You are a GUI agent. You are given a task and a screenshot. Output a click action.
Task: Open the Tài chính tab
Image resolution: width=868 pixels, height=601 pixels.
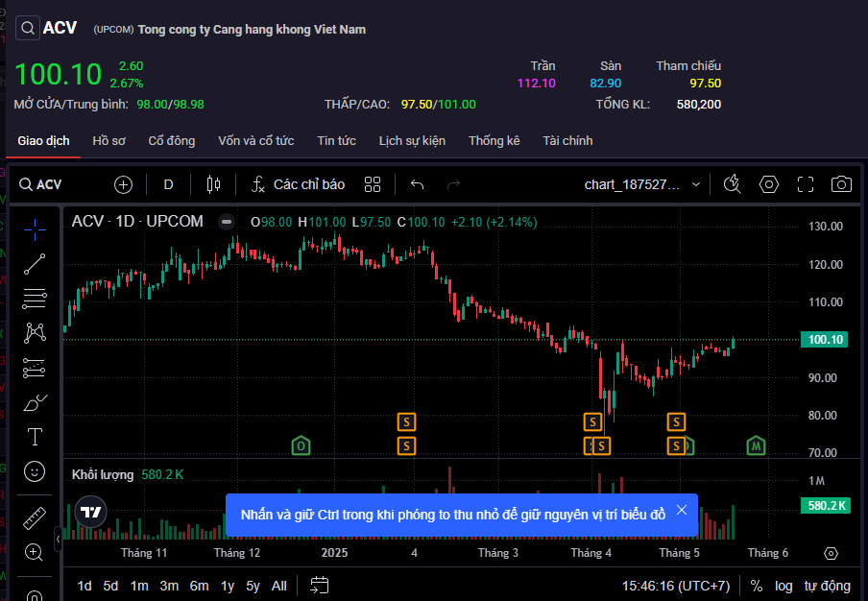point(567,140)
